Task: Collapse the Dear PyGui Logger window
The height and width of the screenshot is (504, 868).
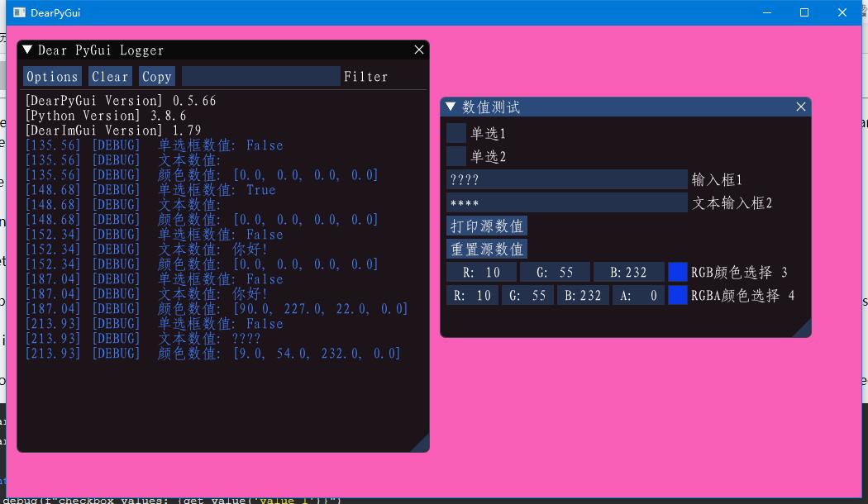Action: 26,50
